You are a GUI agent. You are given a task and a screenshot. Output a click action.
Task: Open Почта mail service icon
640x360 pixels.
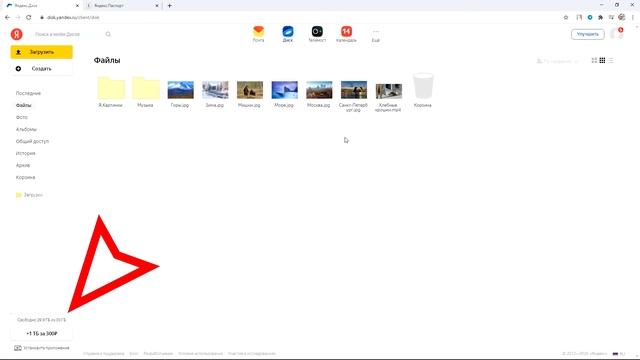click(258, 34)
